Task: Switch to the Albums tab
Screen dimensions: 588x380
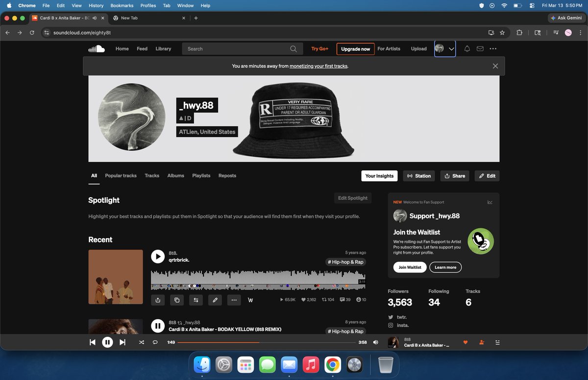Action: 175,176
